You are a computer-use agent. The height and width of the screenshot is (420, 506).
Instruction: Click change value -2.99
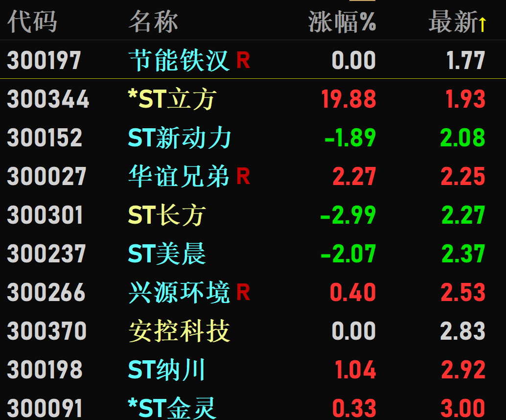click(348, 215)
